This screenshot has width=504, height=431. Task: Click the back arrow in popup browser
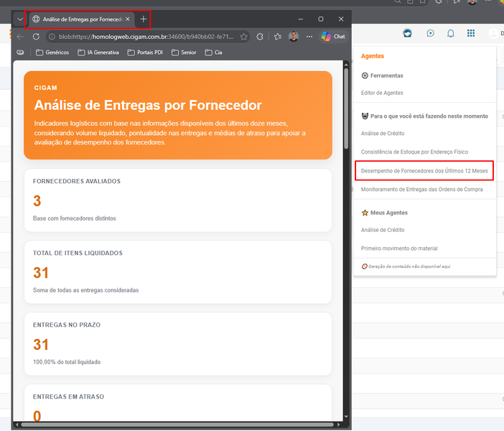tap(20, 37)
